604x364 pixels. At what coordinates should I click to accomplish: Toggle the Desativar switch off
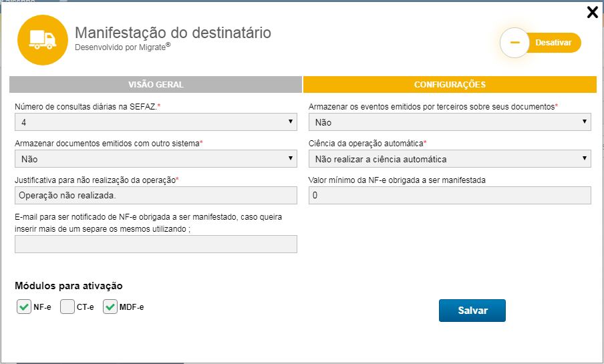click(552, 43)
